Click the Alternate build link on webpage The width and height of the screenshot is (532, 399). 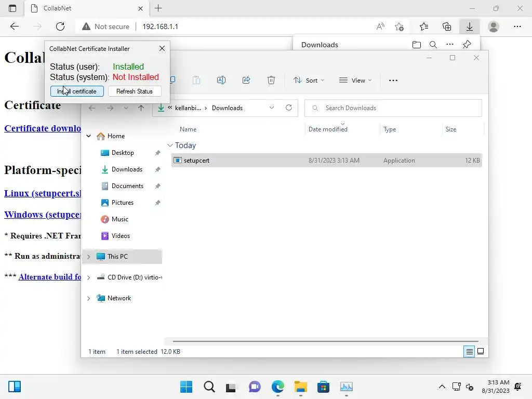(x=49, y=277)
